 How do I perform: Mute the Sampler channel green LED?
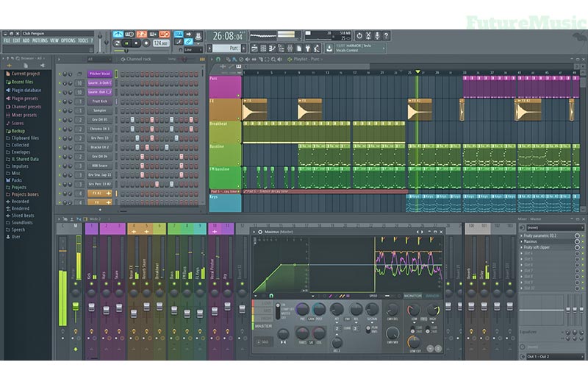[x=60, y=110]
